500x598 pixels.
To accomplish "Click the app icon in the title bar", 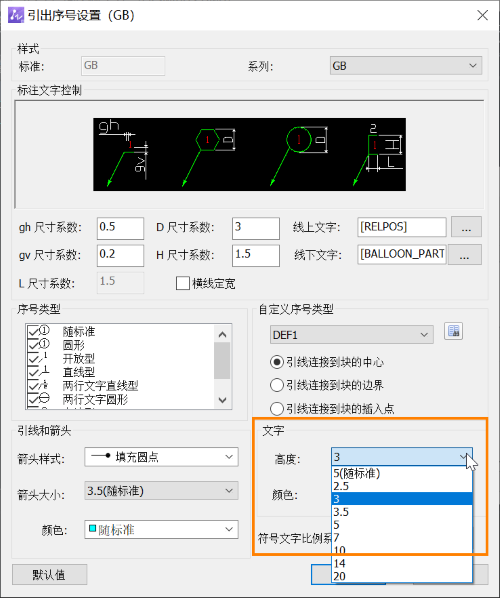I will click(16, 16).
